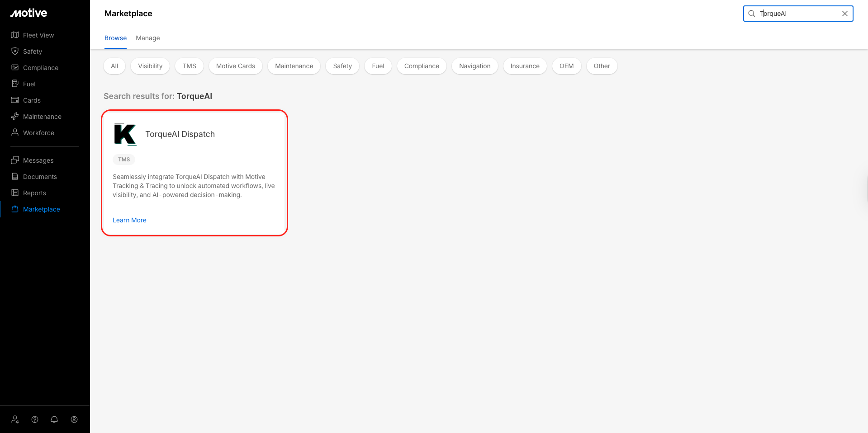Open Fleet View via its map icon
Viewport: 868px width, 433px height.
click(x=15, y=35)
